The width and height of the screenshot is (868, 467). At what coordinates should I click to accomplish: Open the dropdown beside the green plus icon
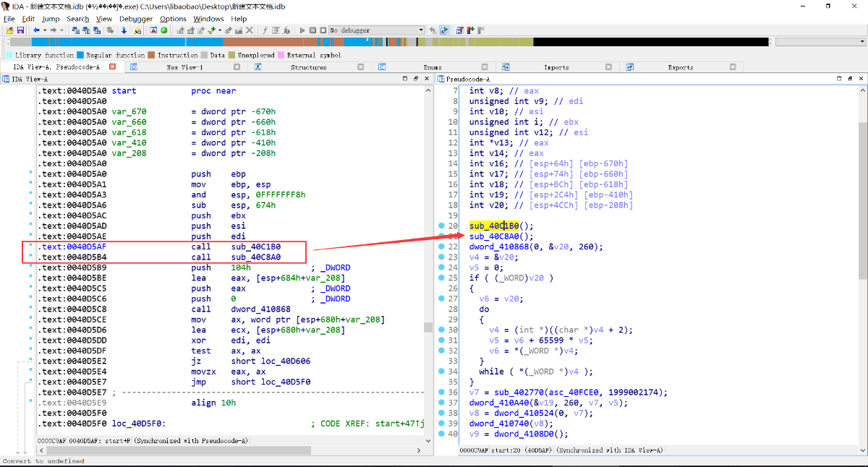coord(219,30)
